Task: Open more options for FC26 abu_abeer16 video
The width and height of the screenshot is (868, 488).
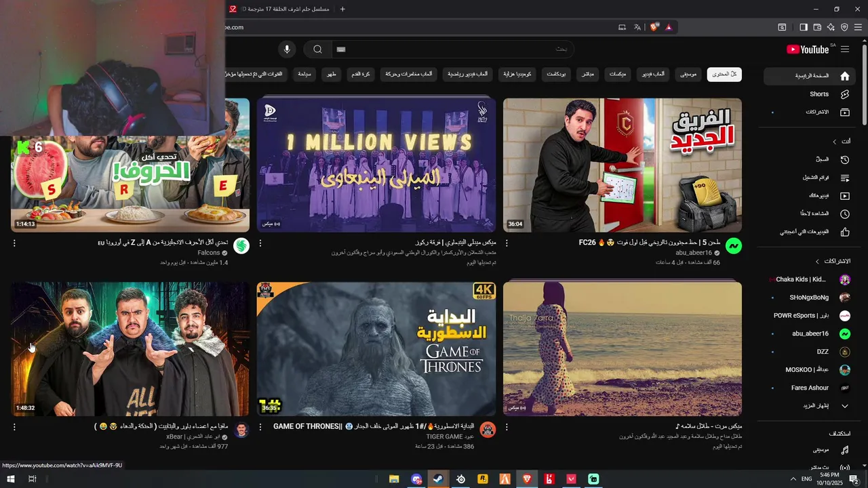Action: pyautogui.click(x=507, y=243)
